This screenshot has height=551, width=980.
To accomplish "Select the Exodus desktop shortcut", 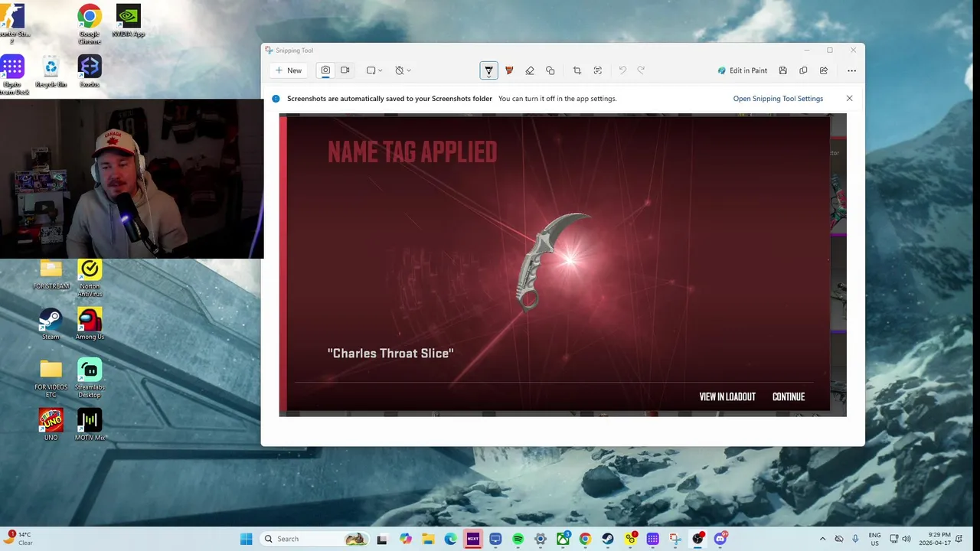I will tap(90, 71).
